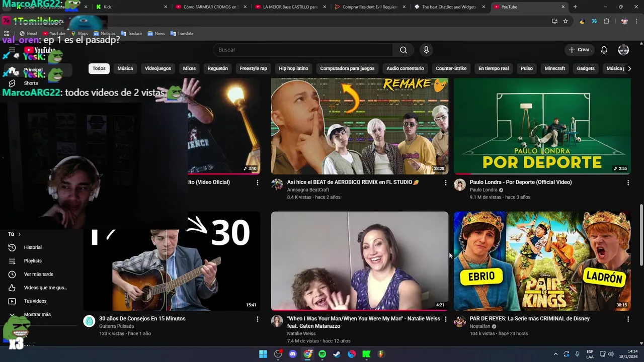The width and height of the screenshot is (644, 362).
Task: Click the search magnifier button
Action: pos(404,50)
